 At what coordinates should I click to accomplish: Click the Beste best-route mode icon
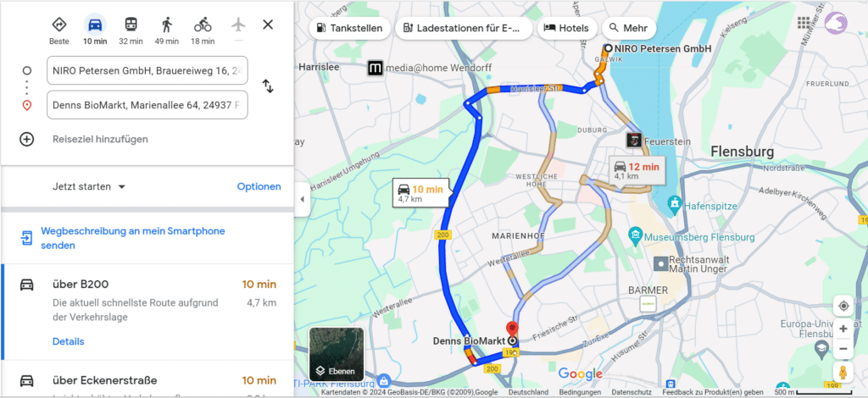pos(59,25)
